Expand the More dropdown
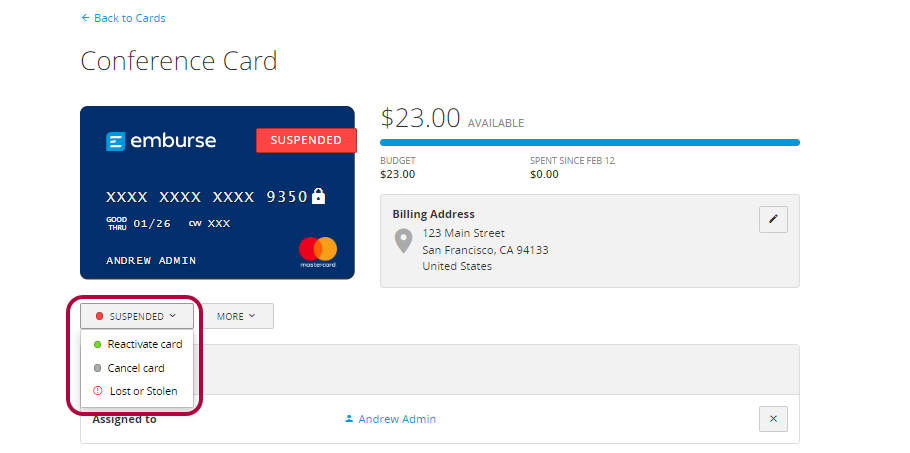Screen dimensions: 910x453 point(237,316)
